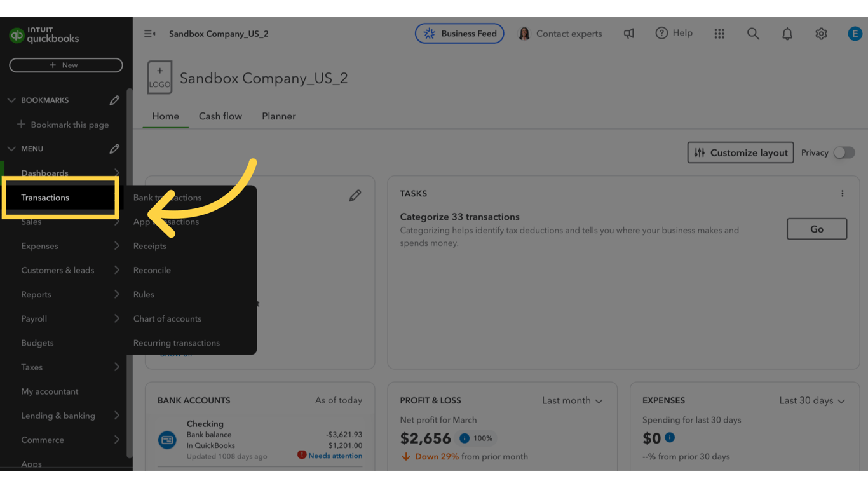Select the Home tab
868x488 pixels.
(165, 116)
